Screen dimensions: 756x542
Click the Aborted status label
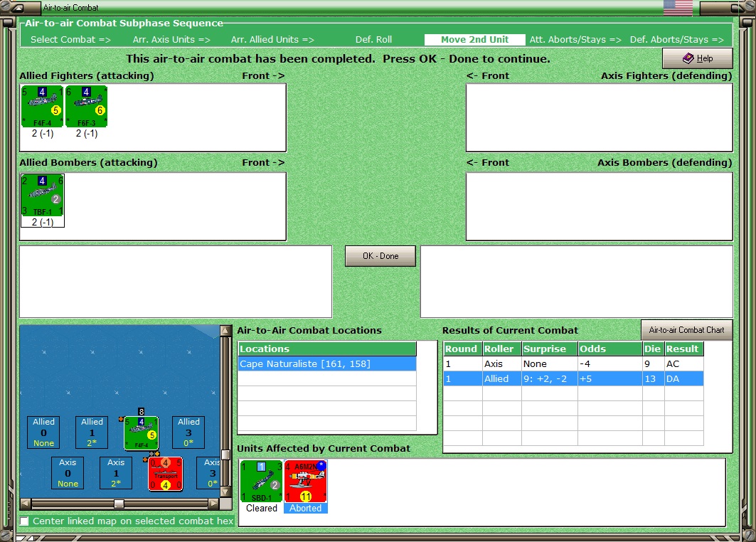(306, 509)
